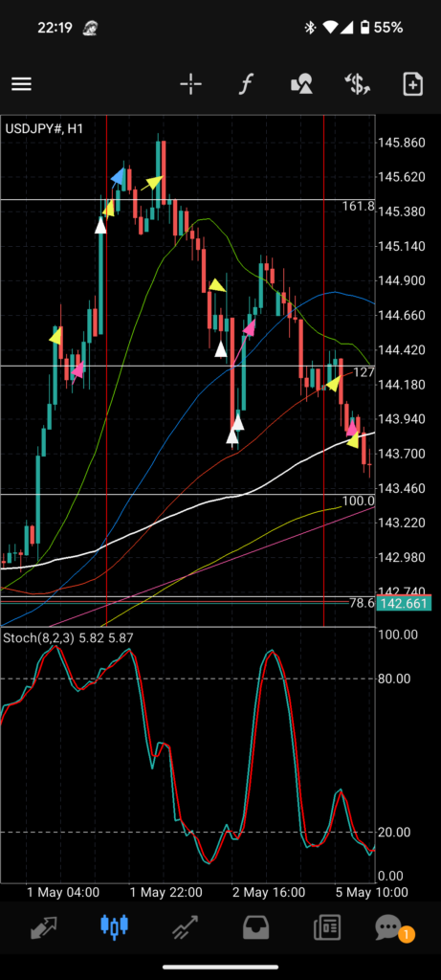Open the History inbox tab
Image resolution: width=441 pixels, height=980 pixels.
click(256, 927)
